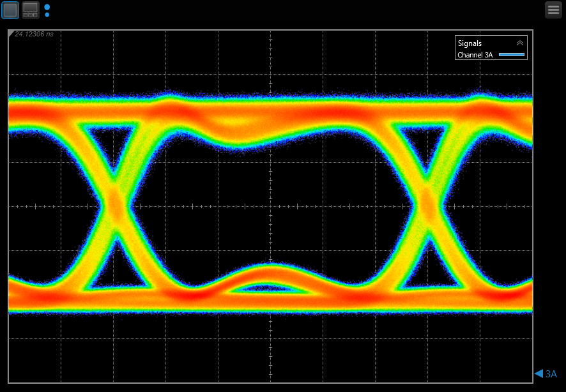Screen dimensions: 566x392
Task: Click the Signals legend title
Action: [x=470, y=43]
